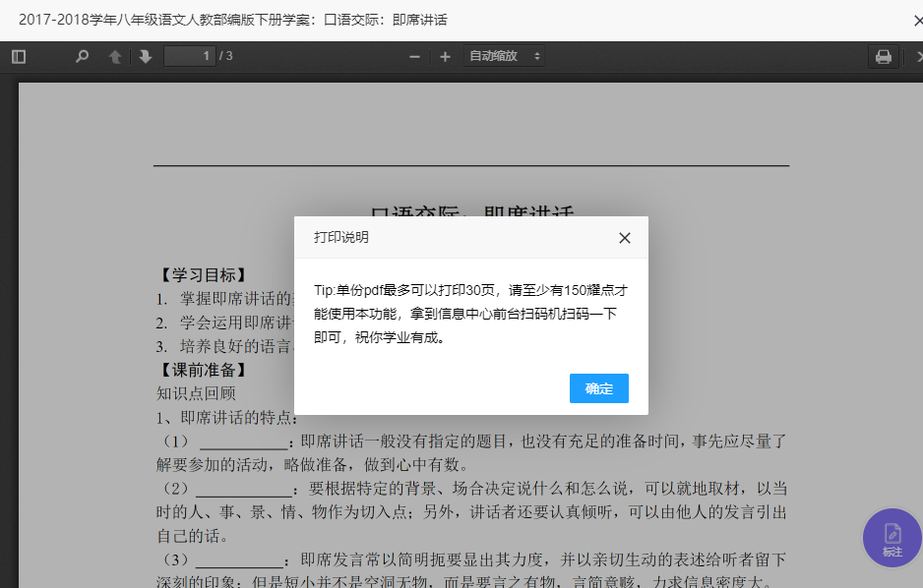The width and height of the screenshot is (923, 588).
Task: Click the 【课前准备】 heading
Action: tap(204, 370)
